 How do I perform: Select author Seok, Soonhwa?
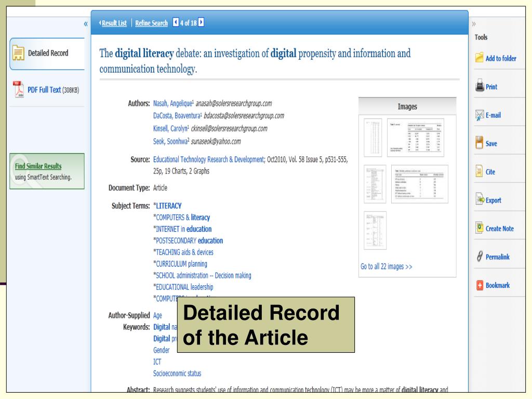(x=170, y=141)
